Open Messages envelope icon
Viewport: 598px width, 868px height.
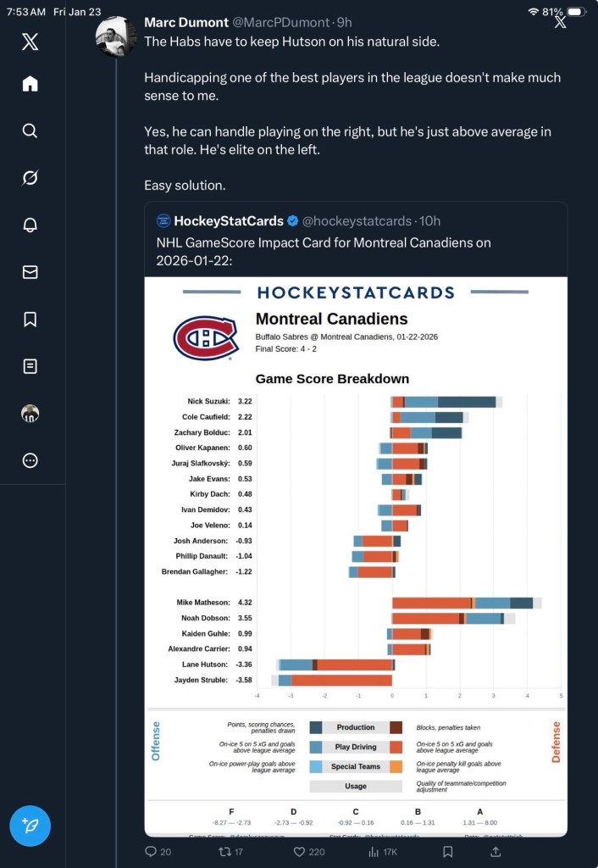pos(30,272)
